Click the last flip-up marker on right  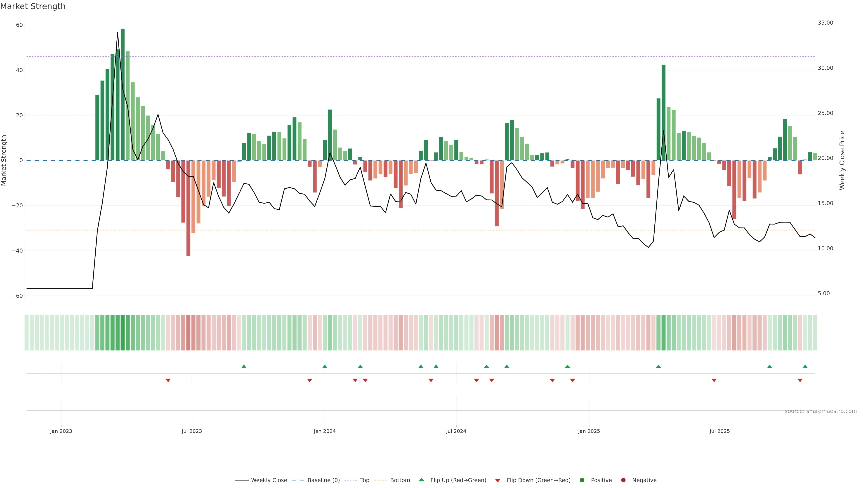tap(805, 366)
